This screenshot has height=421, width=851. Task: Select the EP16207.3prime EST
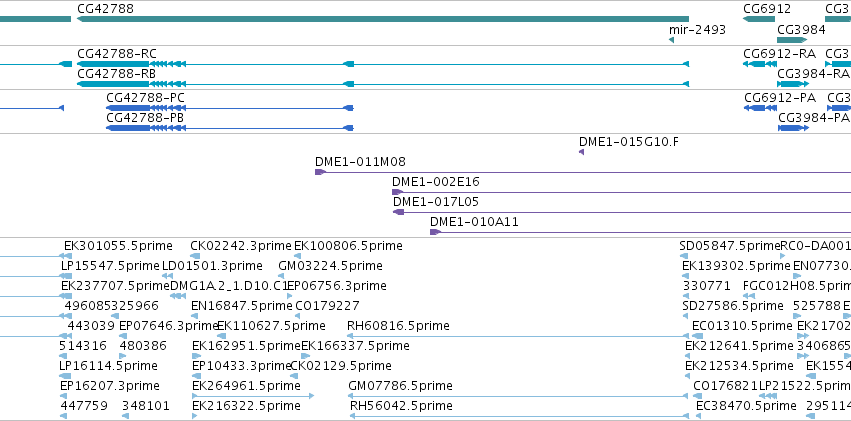[63, 397]
